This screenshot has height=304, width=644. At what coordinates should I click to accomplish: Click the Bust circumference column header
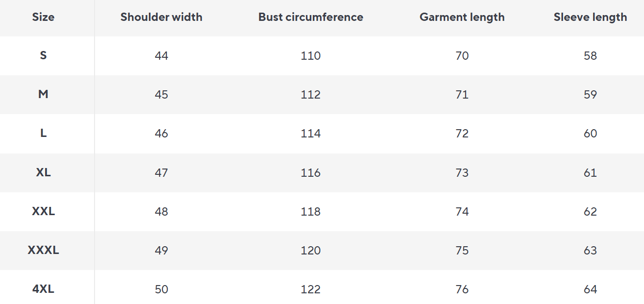[x=311, y=17]
